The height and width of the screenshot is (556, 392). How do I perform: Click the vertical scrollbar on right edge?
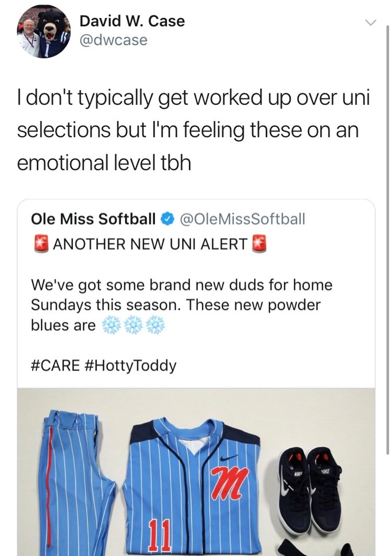coord(388,240)
